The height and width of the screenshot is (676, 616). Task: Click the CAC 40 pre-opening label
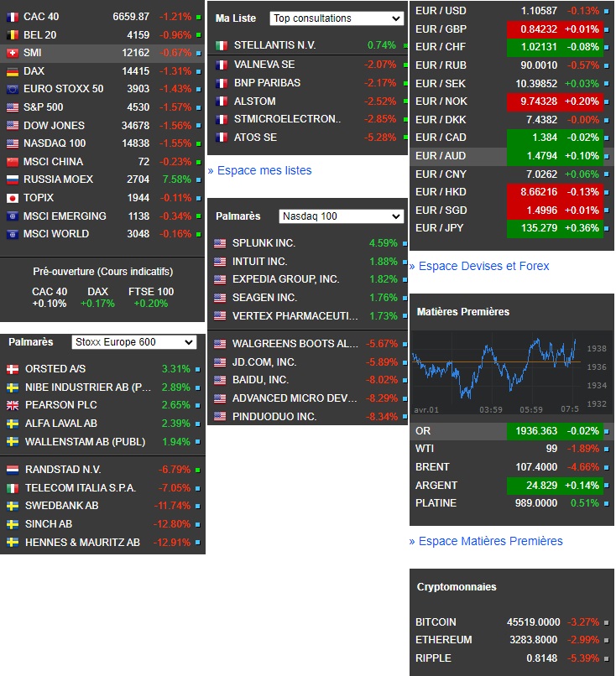tap(50, 292)
